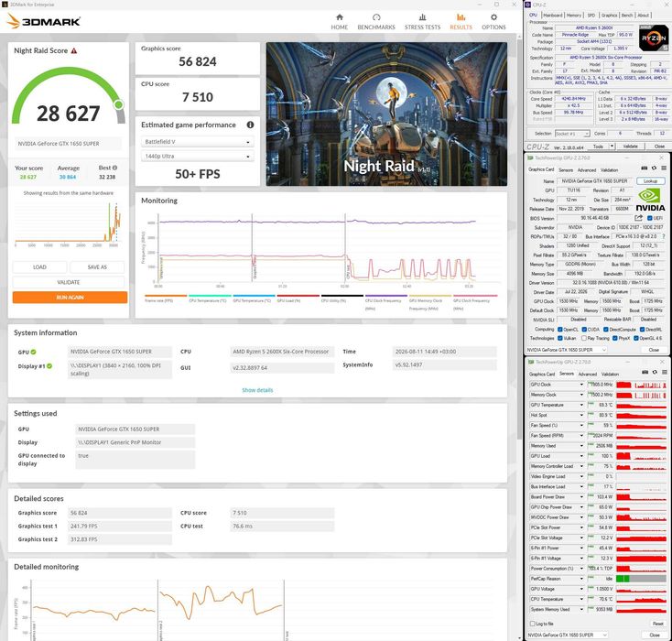Switch to the SPD tab in CPU-Z
672x641 pixels.
coord(591,15)
